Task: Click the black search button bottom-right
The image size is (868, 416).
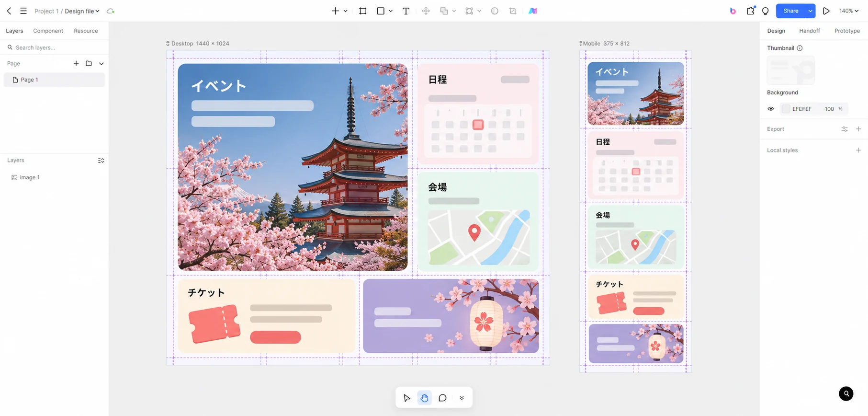Action: (846, 393)
